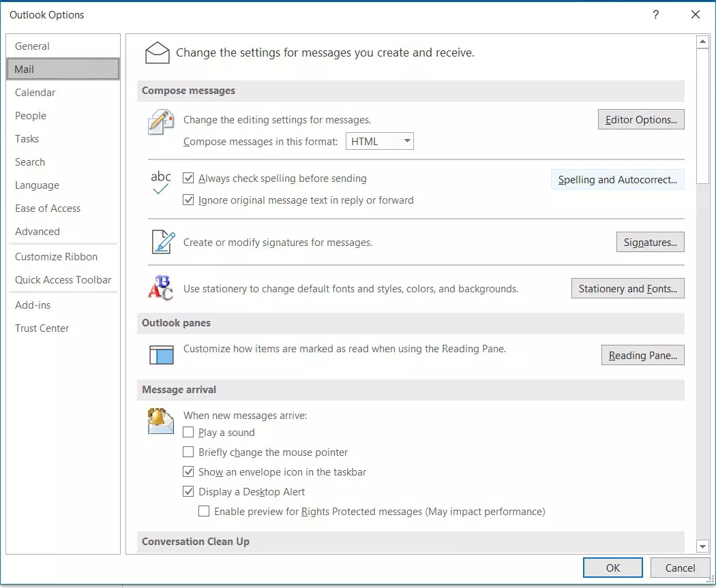Viewport: 716px width, 588px height.
Task: Click the stationery ABC fonts icon
Action: click(x=160, y=288)
